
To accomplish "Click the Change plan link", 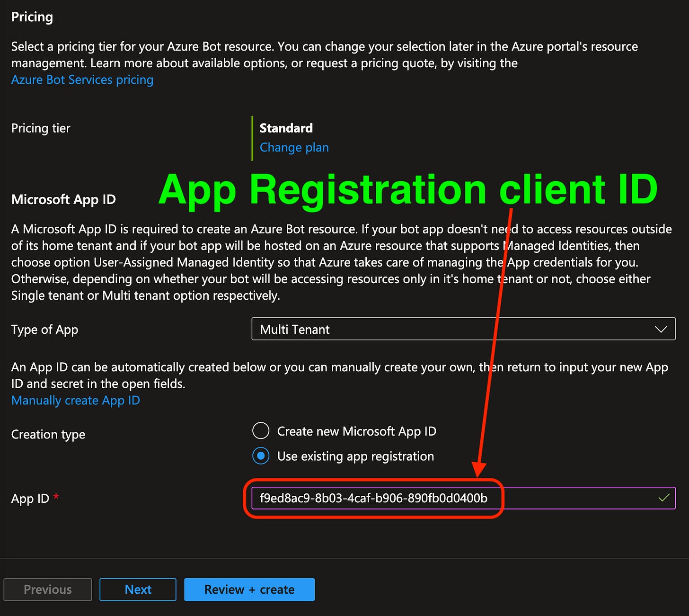I will [x=294, y=147].
